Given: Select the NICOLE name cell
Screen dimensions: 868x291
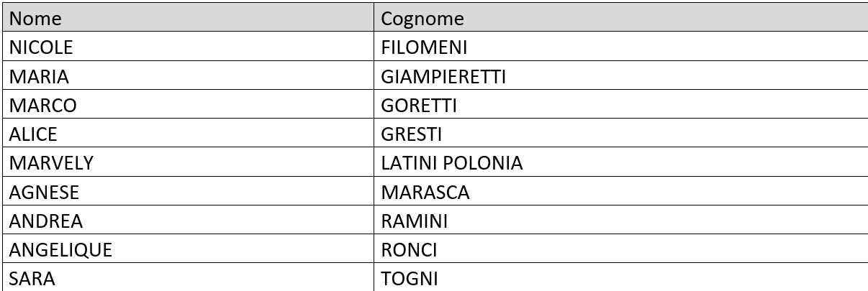Looking at the screenshot, I should tap(41, 47).
